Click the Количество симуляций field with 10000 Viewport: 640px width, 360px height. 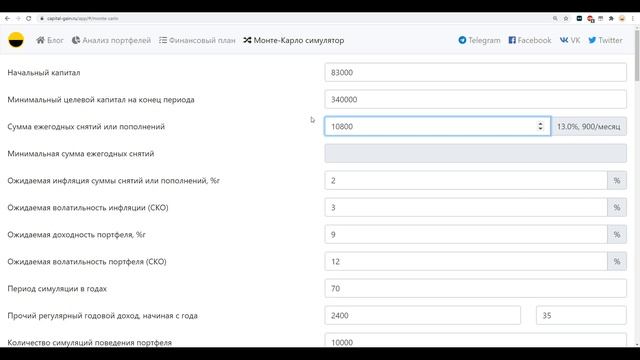476,340
